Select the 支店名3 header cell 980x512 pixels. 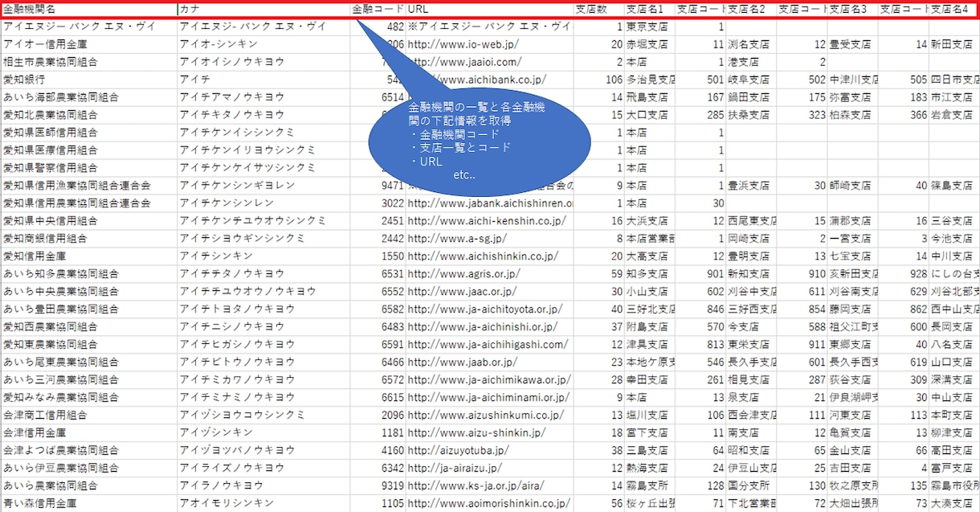pos(852,10)
